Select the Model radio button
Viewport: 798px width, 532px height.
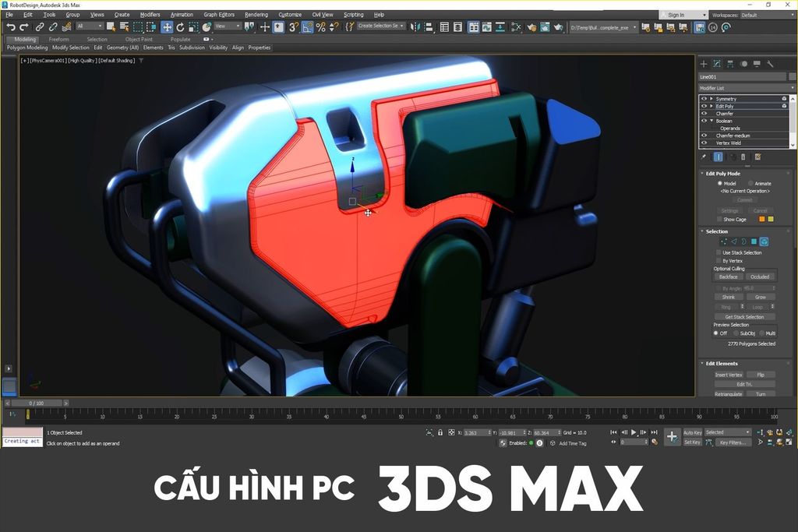click(x=719, y=183)
